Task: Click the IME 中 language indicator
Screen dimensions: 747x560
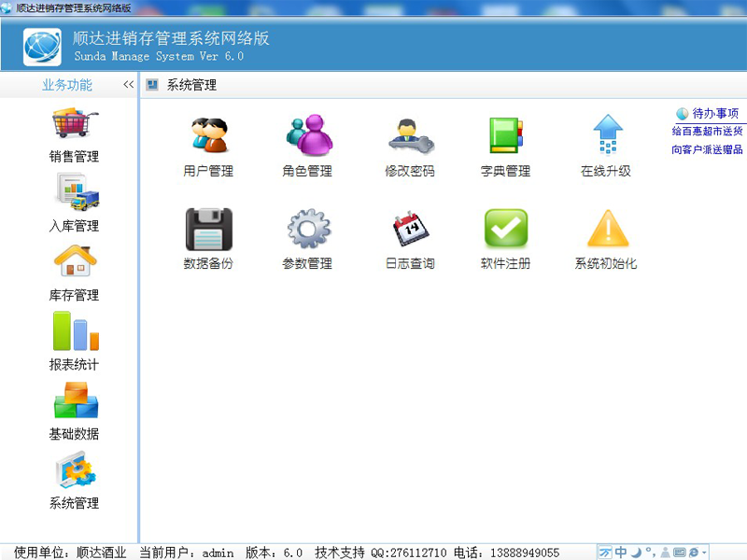Action: 621,553
